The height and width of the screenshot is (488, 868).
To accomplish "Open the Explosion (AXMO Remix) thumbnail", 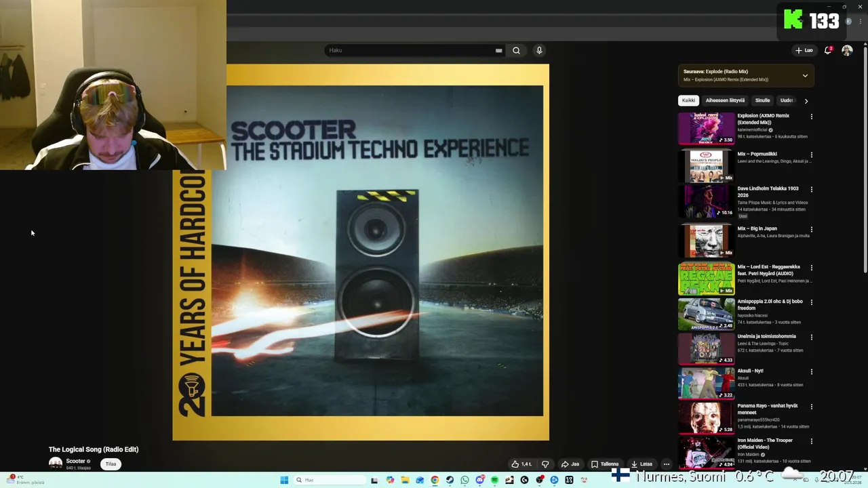I will (707, 128).
